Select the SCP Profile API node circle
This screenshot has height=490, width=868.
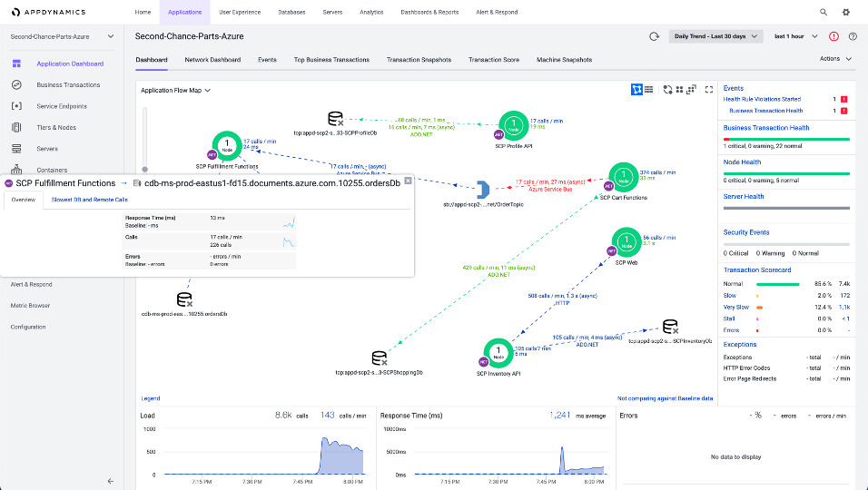(514, 125)
